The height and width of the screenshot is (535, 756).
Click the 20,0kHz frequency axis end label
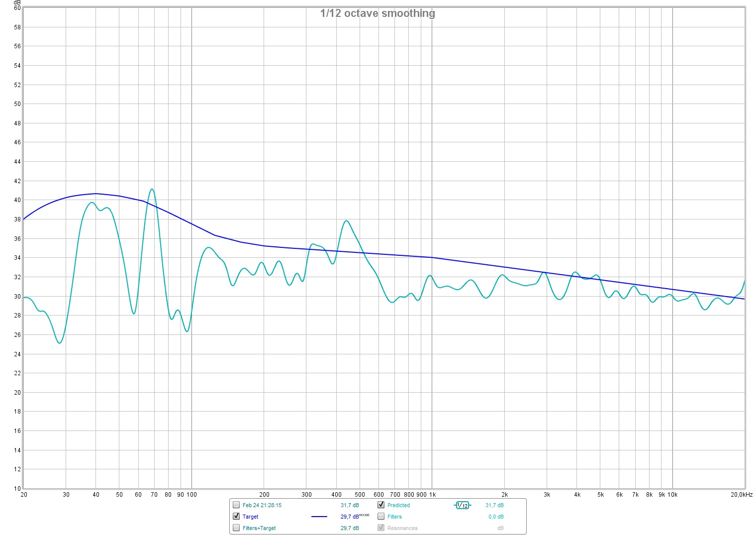[x=741, y=495]
